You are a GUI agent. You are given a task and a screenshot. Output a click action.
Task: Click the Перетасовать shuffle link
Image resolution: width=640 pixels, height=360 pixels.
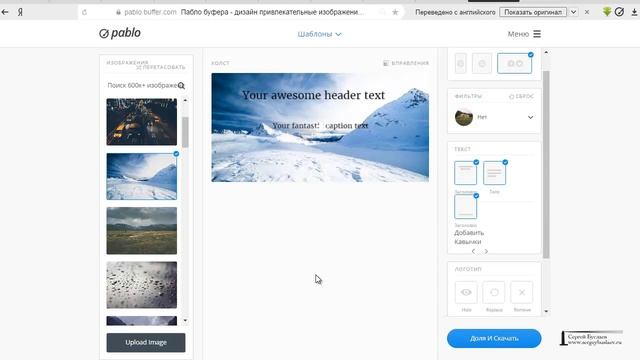click(x=161, y=67)
